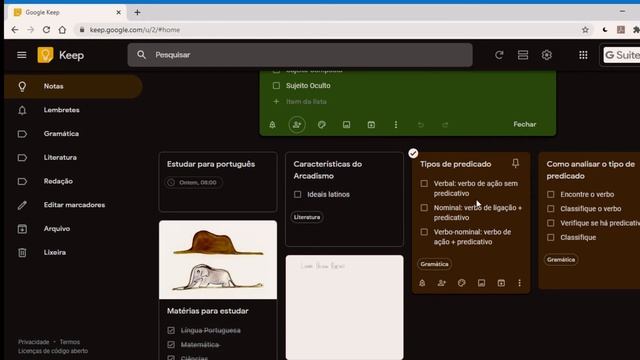Screen dimensions: 640x360
Task: Open the Lixeira section
Action: click(x=73, y=252)
